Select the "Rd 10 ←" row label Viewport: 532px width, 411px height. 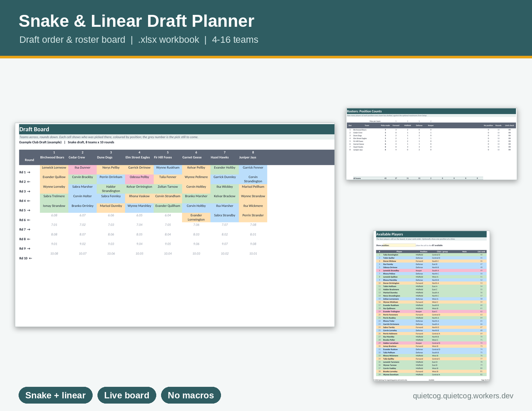(26, 258)
